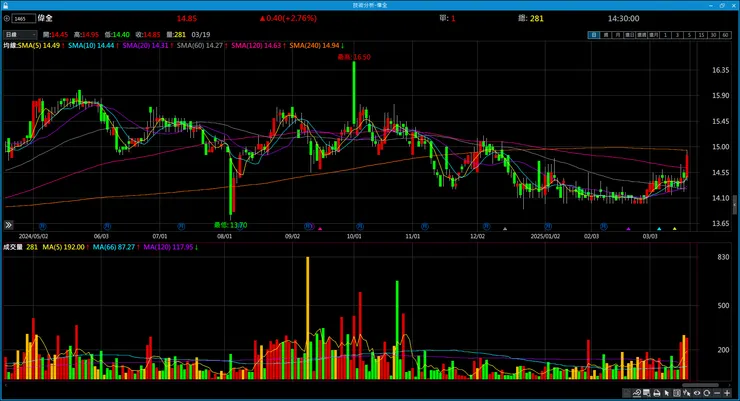This screenshot has width=740, height=401.
Task: Select the 1-minute timeframe button
Action: click(x=665, y=35)
